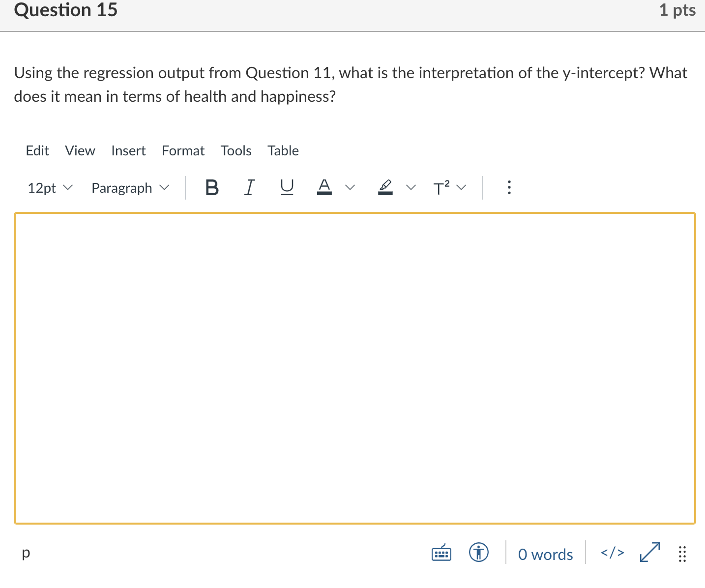This screenshot has width=705, height=588.
Task: Open the 12pt font size dropdown
Action: 49,187
